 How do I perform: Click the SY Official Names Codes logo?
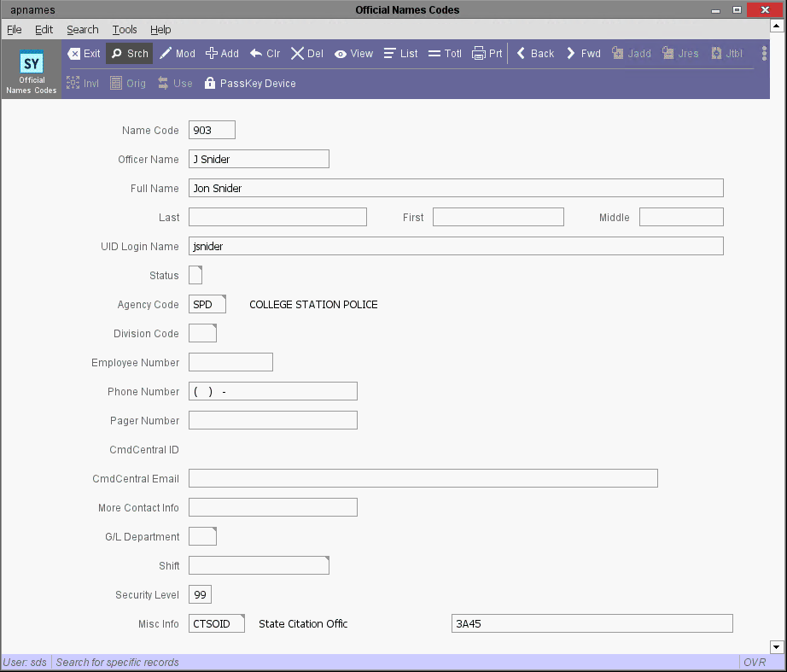32,71
